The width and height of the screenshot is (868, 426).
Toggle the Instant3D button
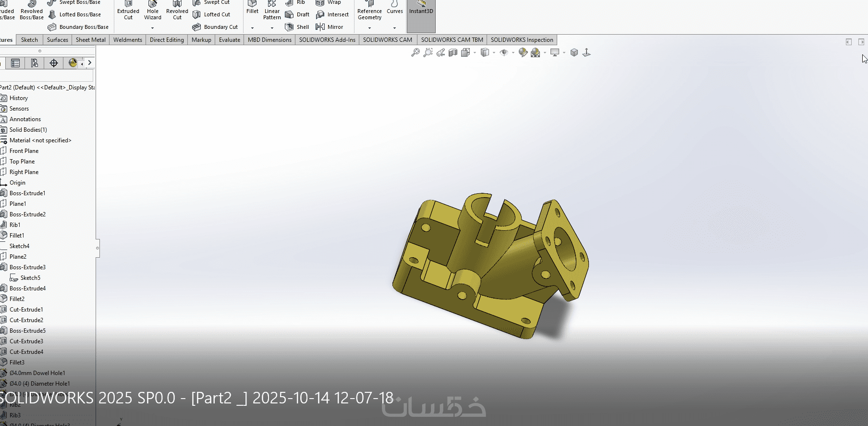click(421, 16)
